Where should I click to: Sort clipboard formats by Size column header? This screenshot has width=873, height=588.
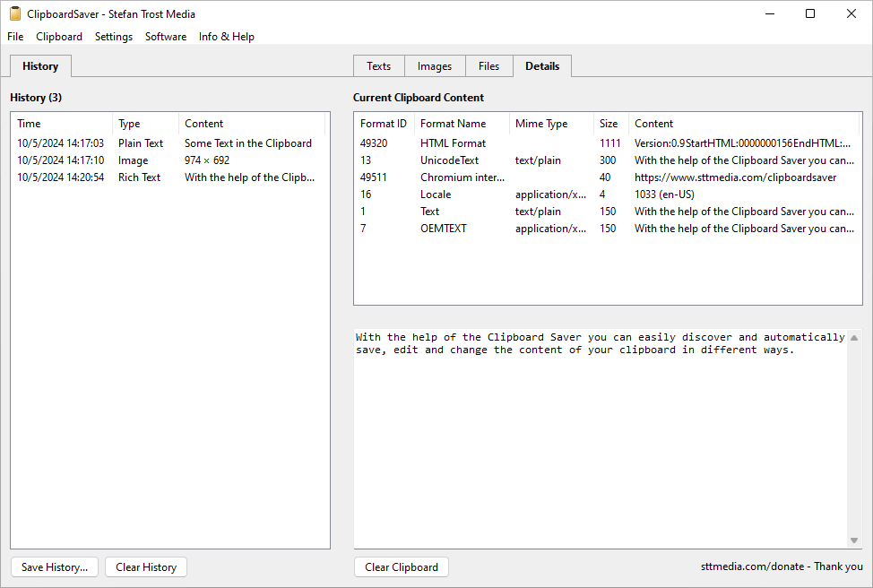click(x=609, y=124)
